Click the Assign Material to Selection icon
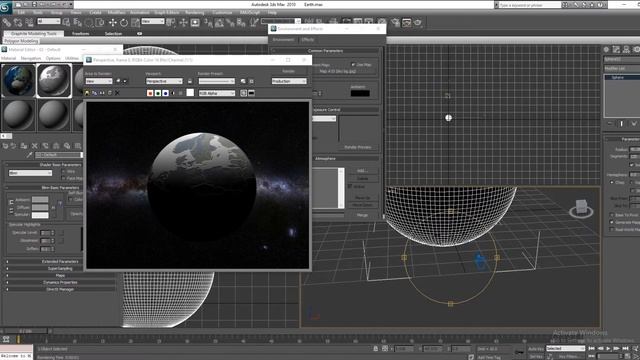The height and width of the screenshot is (360, 640). click(24, 146)
